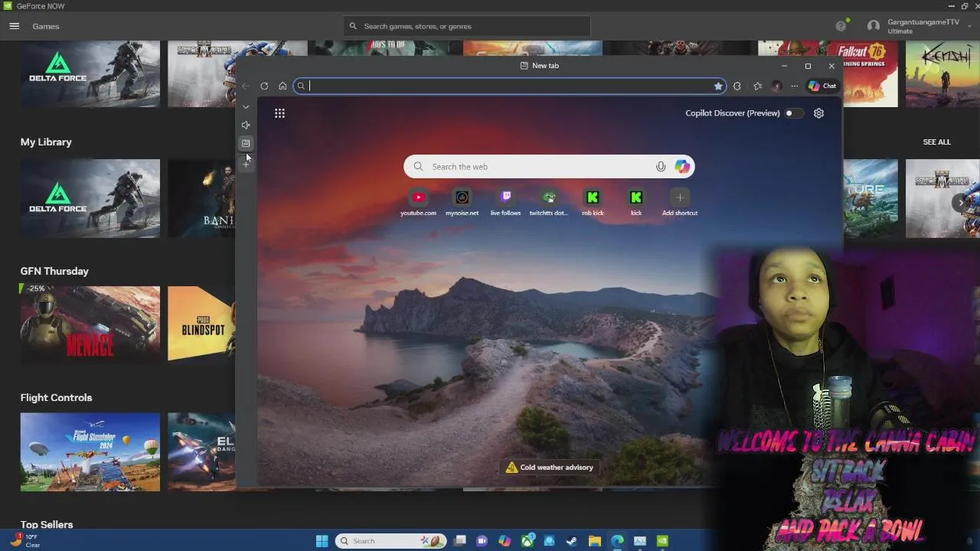This screenshot has height=551, width=980.
Task: Open Flight Simulator 2024 tile
Action: 90,452
